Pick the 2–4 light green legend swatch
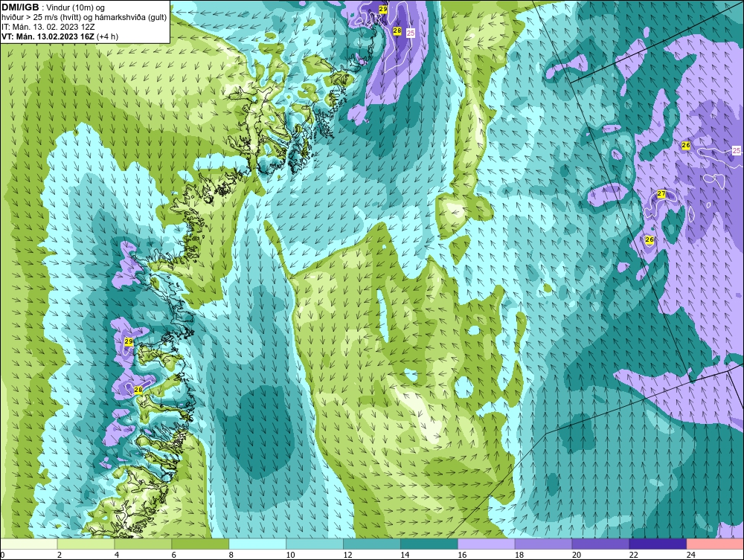Screen dimensions: 744x560 86,544
